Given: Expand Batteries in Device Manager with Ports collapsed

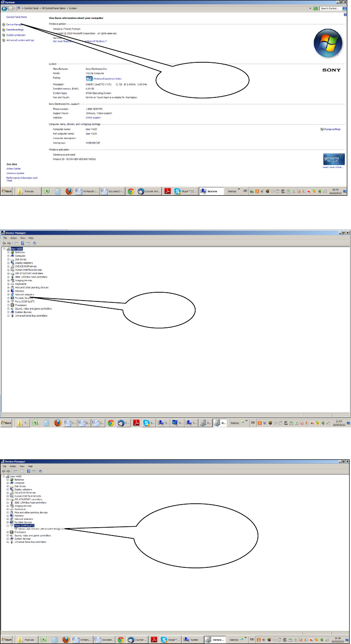Looking at the screenshot, I should pos(8,253).
